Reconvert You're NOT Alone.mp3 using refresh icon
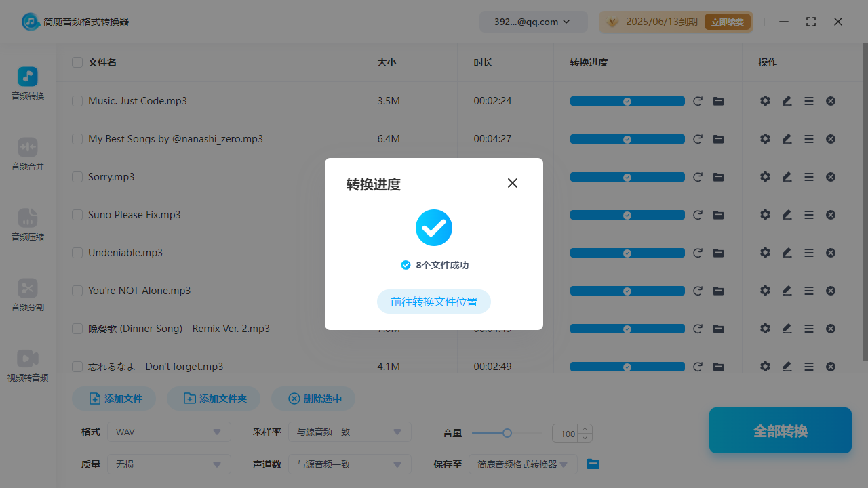The width and height of the screenshot is (868, 488). coord(697,291)
